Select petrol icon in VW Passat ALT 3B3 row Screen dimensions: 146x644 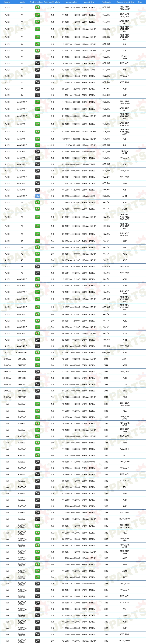click(x=38, y=455)
